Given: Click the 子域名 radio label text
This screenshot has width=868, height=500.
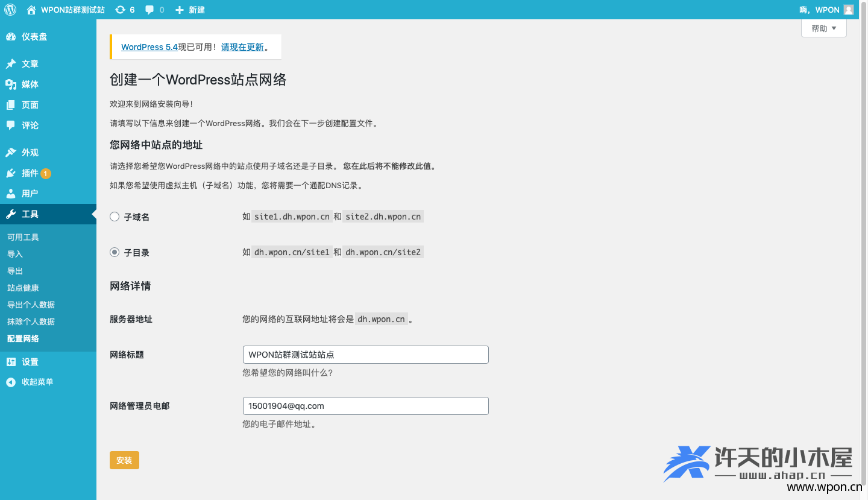Looking at the screenshot, I should [137, 217].
